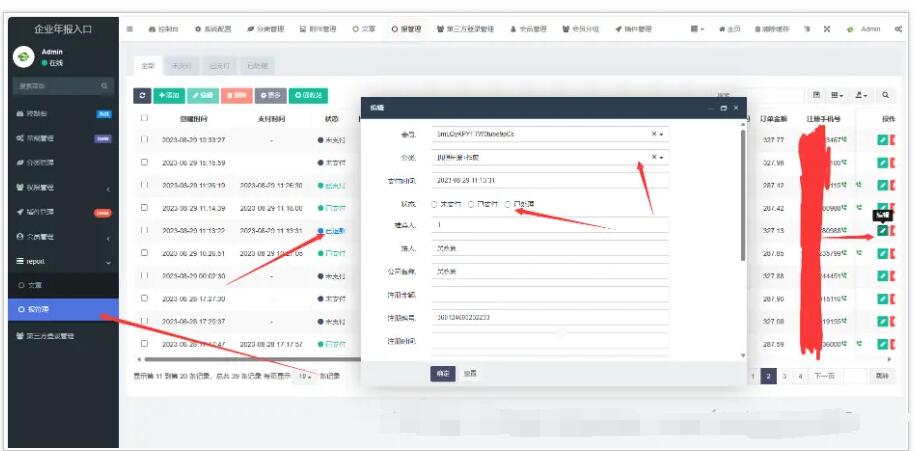
Task: Switch to the 已支付 tab
Action: point(219,66)
